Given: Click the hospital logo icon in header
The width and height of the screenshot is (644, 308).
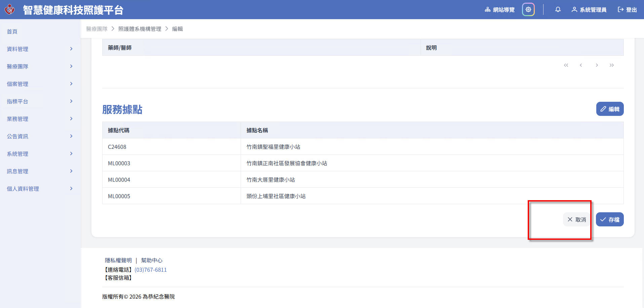Looking at the screenshot, I should tap(10, 9).
